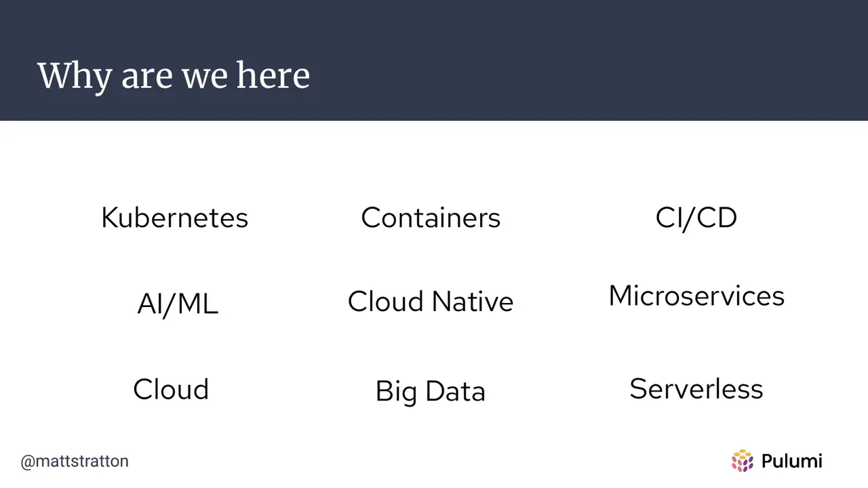
Task: Select the Kubernetes label
Action: click(175, 218)
